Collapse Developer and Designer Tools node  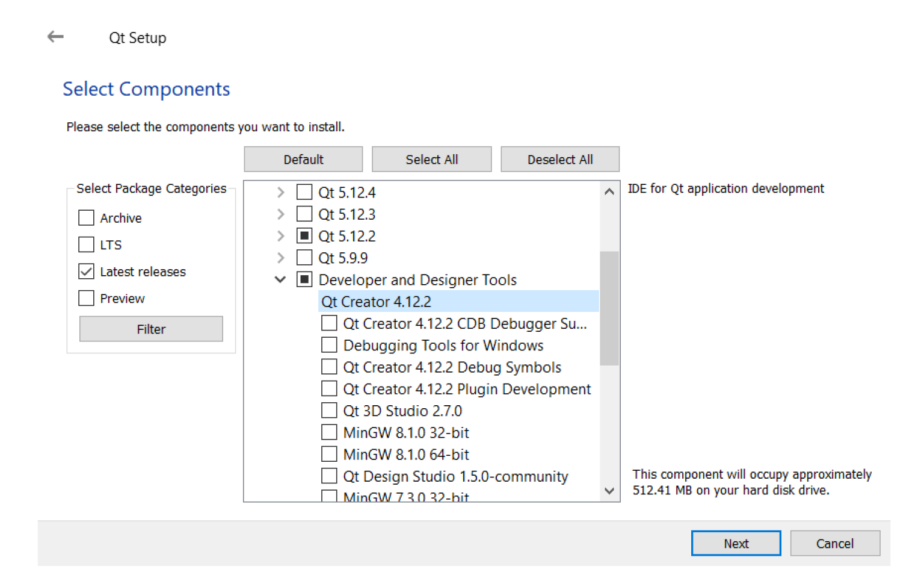point(280,279)
